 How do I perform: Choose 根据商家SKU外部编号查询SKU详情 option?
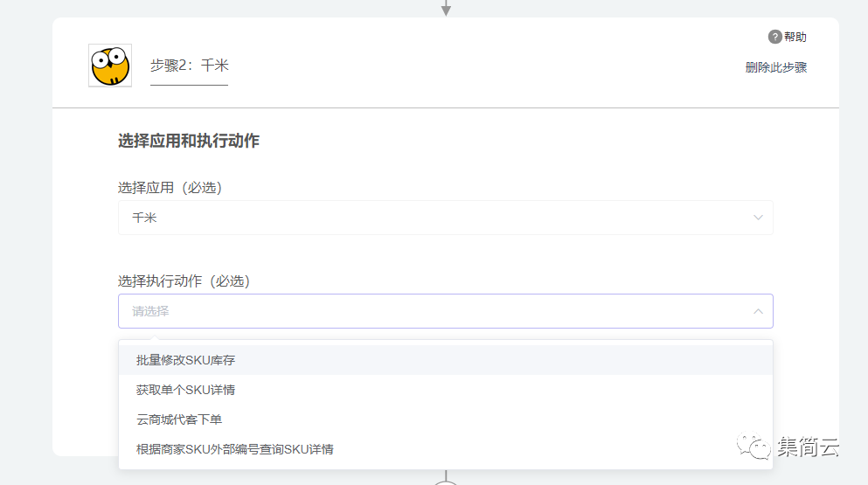click(x=446, y=449)
